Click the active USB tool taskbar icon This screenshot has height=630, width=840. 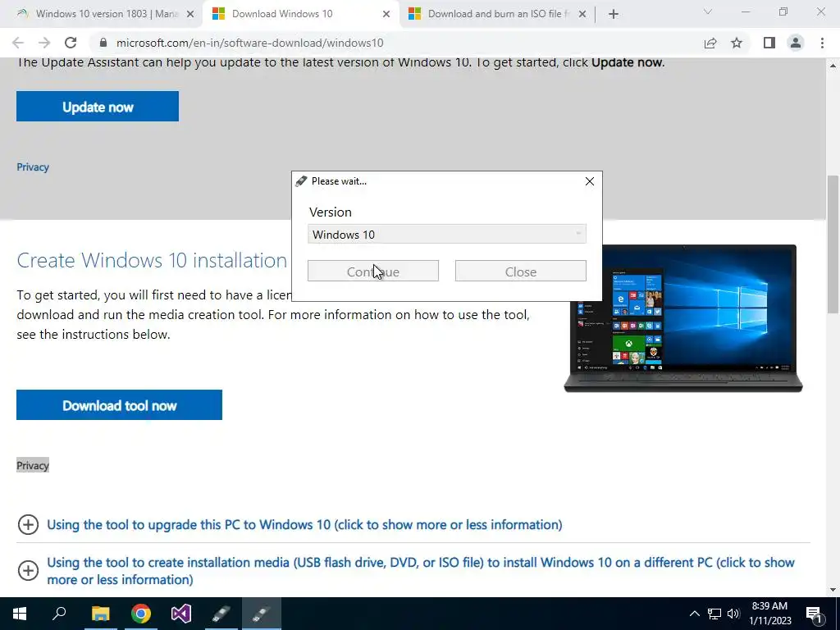[x=262, y=614]
